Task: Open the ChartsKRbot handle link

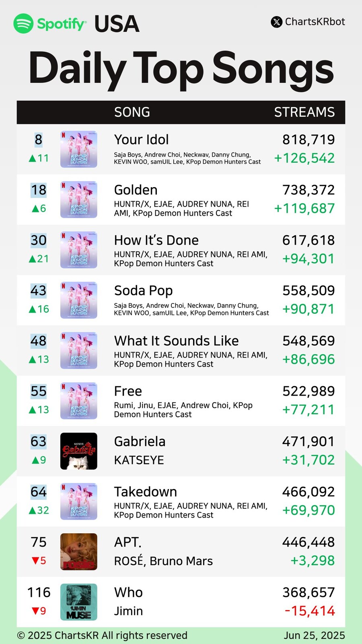Action: point(315,22)
